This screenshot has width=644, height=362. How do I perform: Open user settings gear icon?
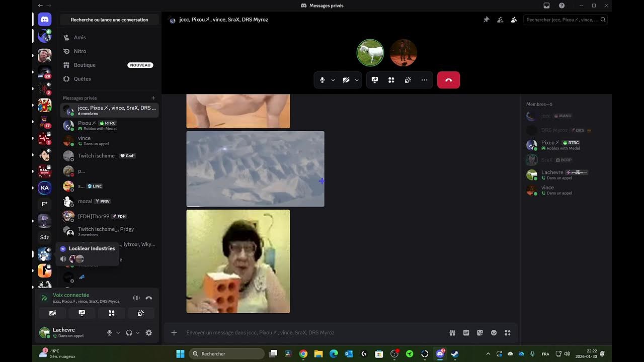(148, 333)
